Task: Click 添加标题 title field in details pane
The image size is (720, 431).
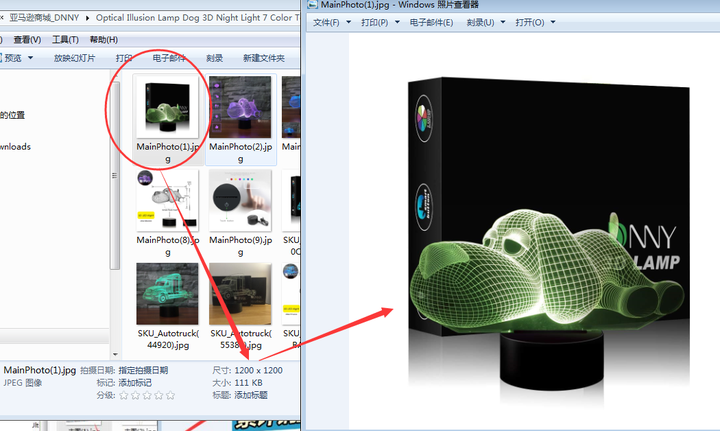Action: click(x=251, y=395)
